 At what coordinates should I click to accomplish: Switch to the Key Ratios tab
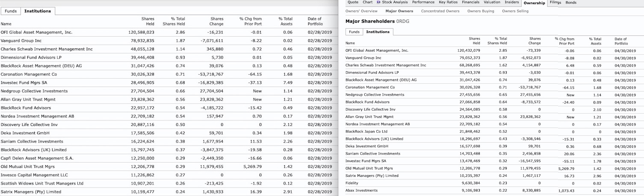pyautogui.click(x=448, y=2)
